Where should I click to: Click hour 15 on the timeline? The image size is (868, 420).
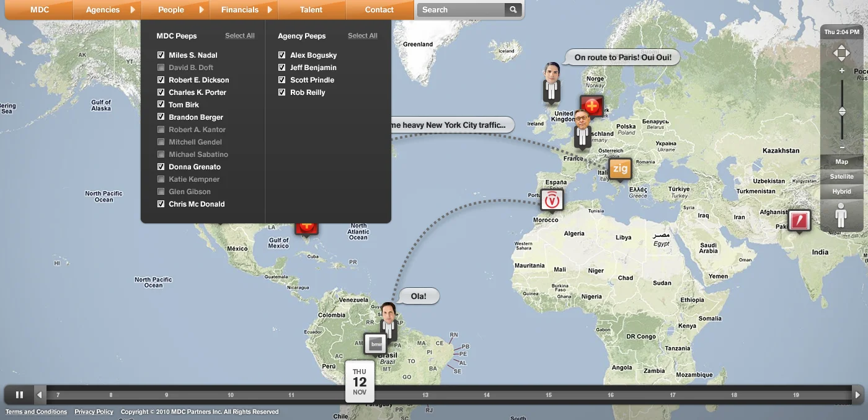548,395
